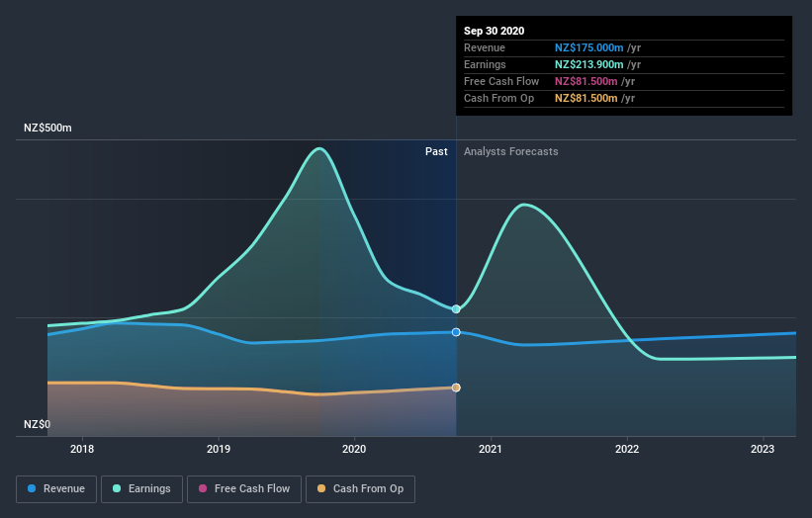
Task: Click the Past section label
Action: [x=436, y=151]
